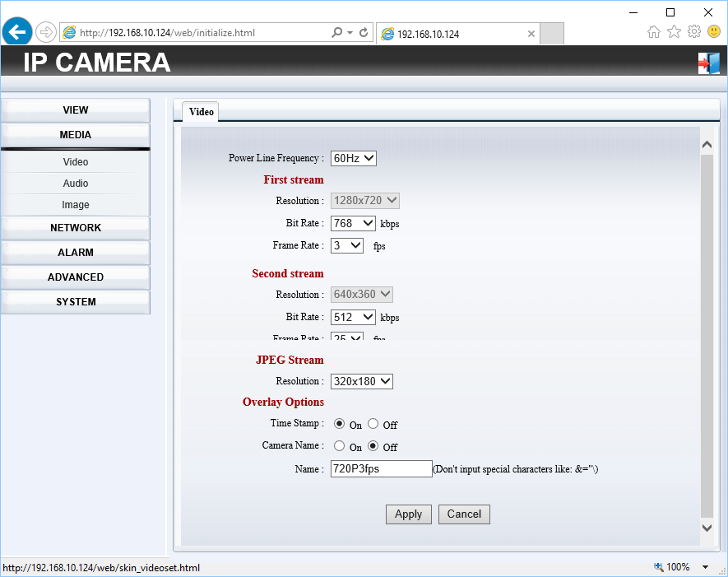The height and width of the screenshot is (577, 728).
Task: Open the zoom level dropdown arrow
Action: click(705, 567)
